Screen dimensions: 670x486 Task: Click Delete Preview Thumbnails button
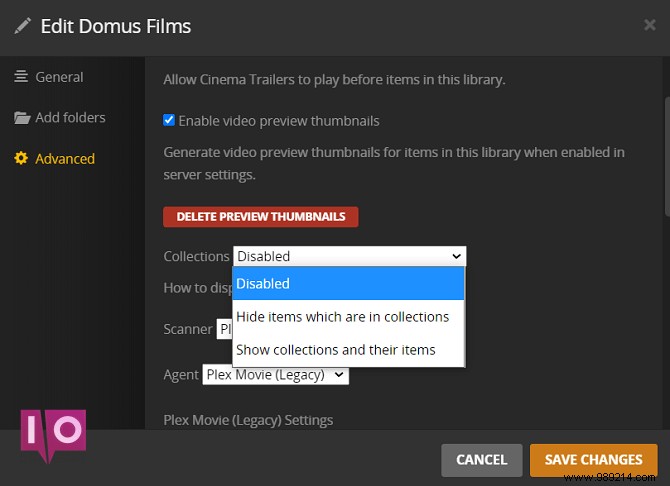(261, 217)
